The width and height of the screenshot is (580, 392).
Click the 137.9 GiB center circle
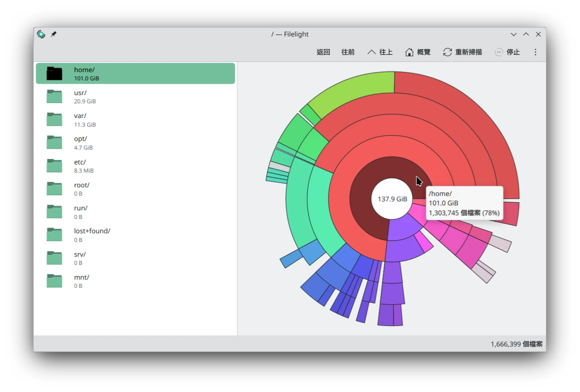pyautogui.click(x=392, y=199)
